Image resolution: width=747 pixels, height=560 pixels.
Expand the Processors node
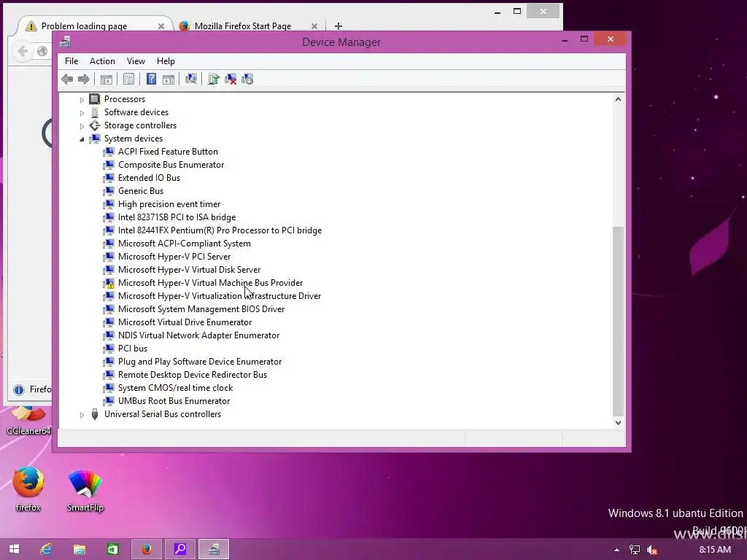(82, 99)
